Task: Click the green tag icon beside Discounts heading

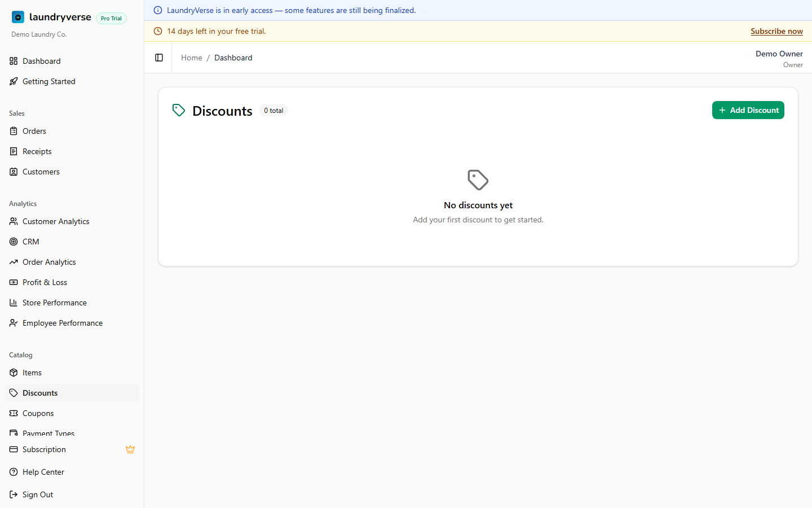Action: [179, 110]
